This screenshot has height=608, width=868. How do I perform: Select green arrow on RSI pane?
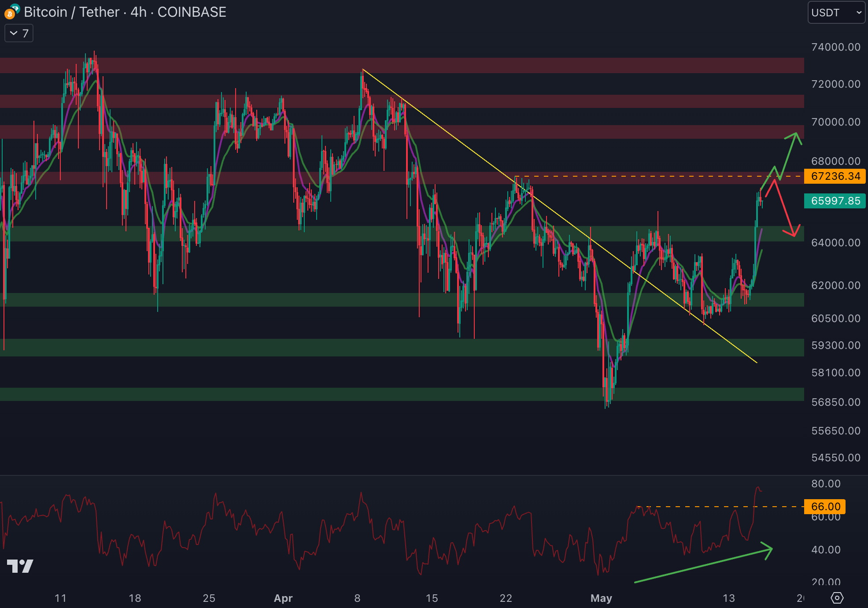704,566
